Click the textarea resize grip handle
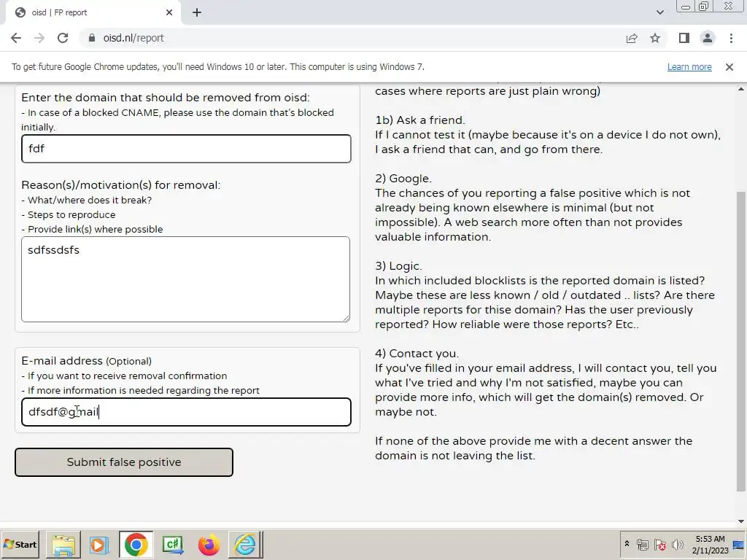Viewport: 747px width, 560px height. pos(346,318)
